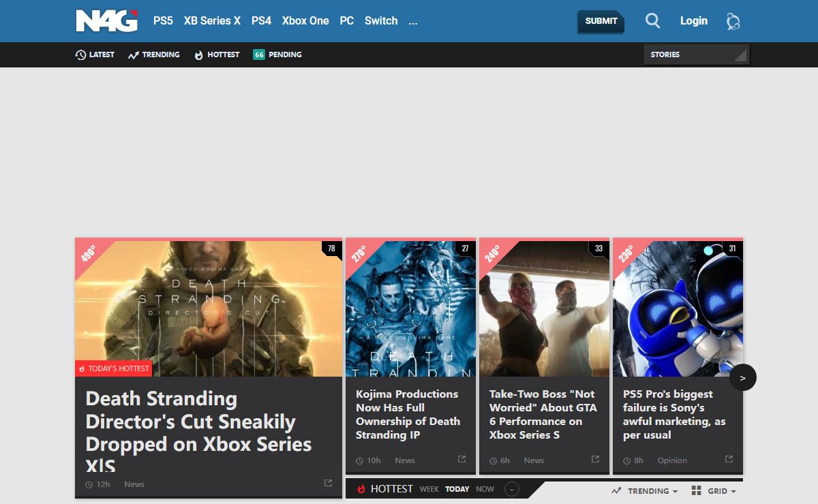Select the NOW hottest filter

tap(485, 489)
